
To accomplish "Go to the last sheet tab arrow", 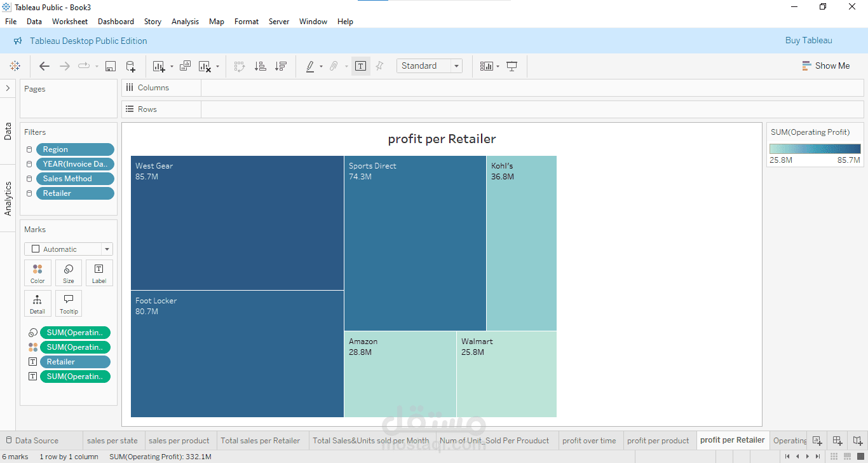I will (x=818, y=457).
